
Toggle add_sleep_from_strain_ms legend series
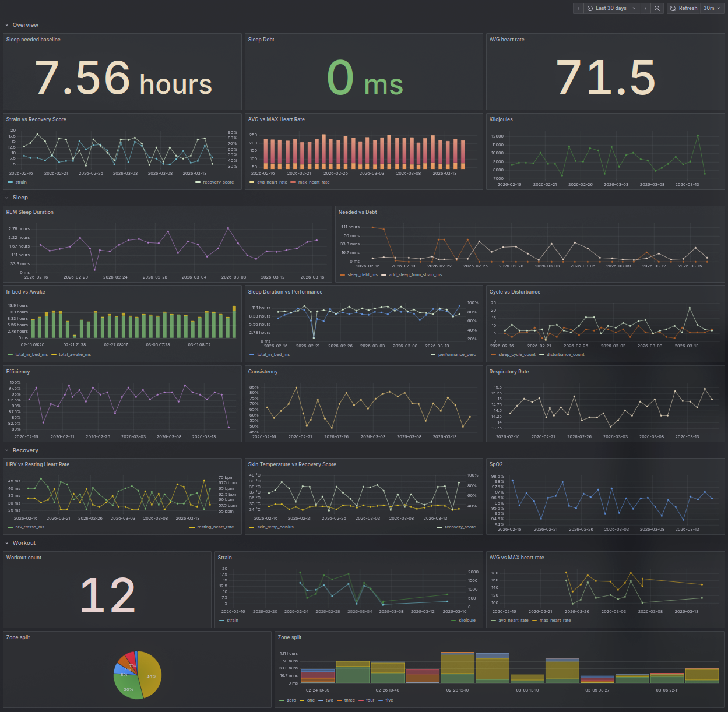pyautogui.click(x=412, y=275)
